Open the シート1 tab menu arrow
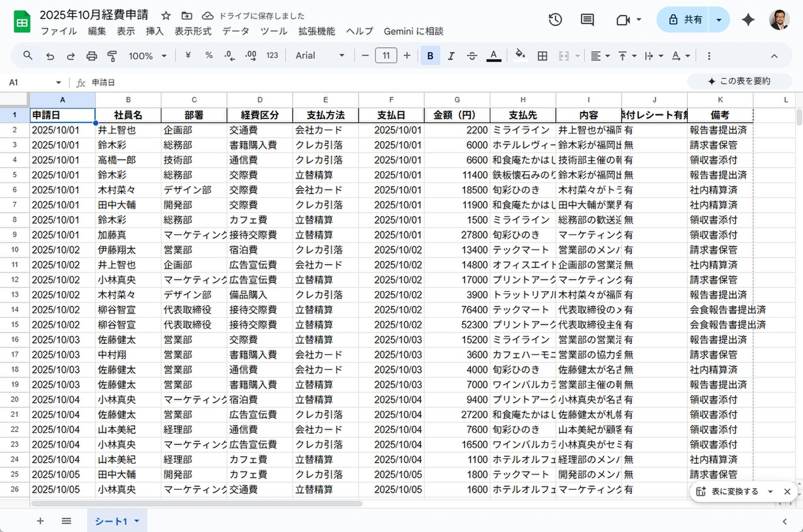 click(137, 521)
